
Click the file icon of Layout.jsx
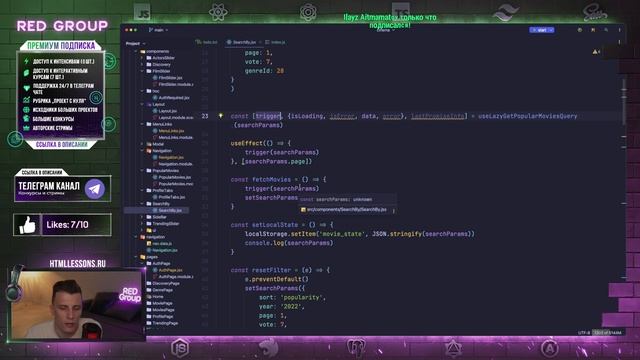pos(155,111)
